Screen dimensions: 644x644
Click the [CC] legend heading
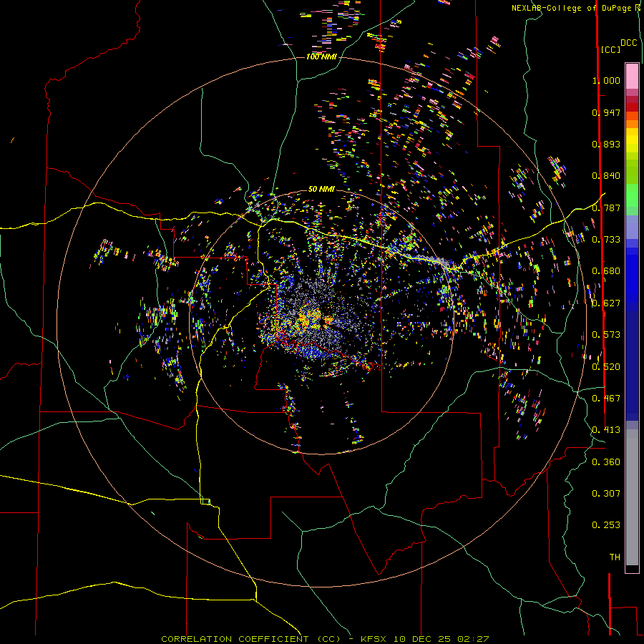pyautogui.click(x=610, y=49)
